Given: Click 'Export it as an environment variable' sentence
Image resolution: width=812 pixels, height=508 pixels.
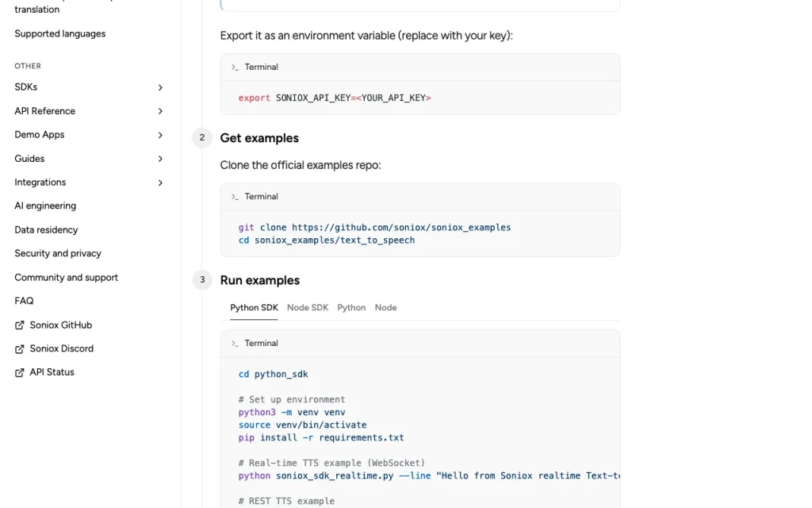Looking at the screenshot, I should (366, 36).
